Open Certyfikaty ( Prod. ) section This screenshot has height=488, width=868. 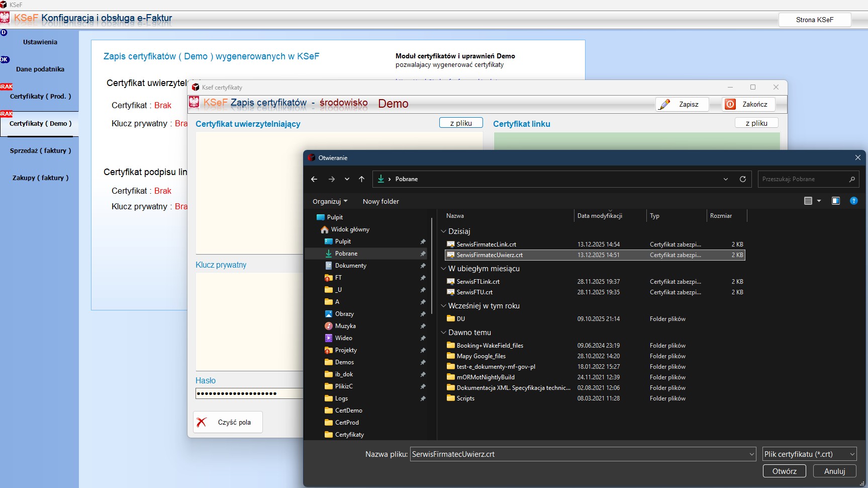(40, 96)
